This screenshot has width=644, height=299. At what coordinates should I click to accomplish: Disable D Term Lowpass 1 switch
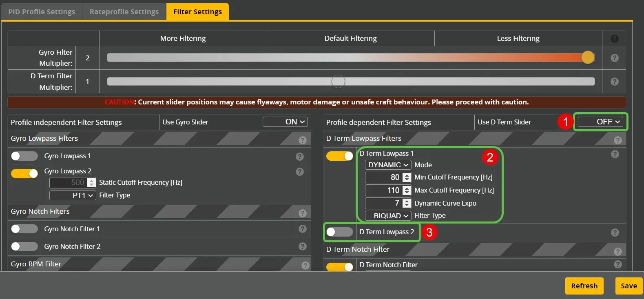tap(340, 156)
